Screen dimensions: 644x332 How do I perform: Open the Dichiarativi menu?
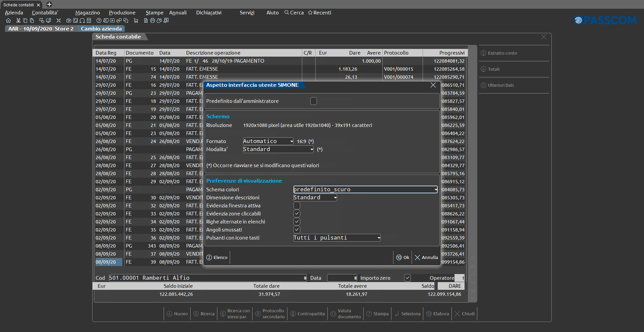[x=209, y=13]
